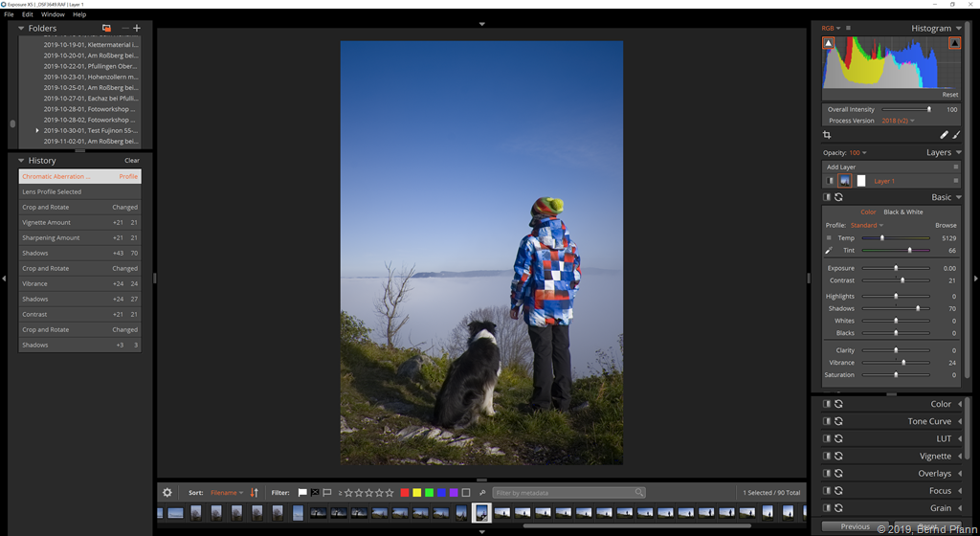Switch to the Black & White tab
The image size is (980, 536).
(902, 212)
